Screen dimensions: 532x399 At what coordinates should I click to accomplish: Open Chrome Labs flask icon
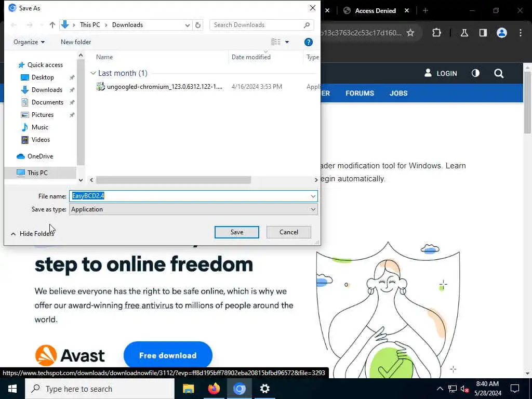pos(464,33)
